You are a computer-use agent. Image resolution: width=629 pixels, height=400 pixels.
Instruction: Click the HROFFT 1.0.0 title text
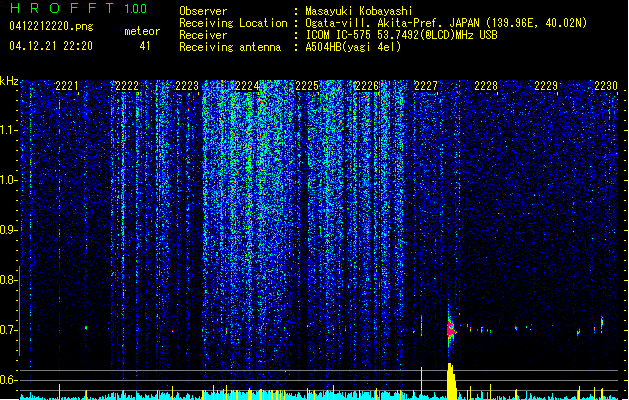pyautogui.click(x=78, y=8)
